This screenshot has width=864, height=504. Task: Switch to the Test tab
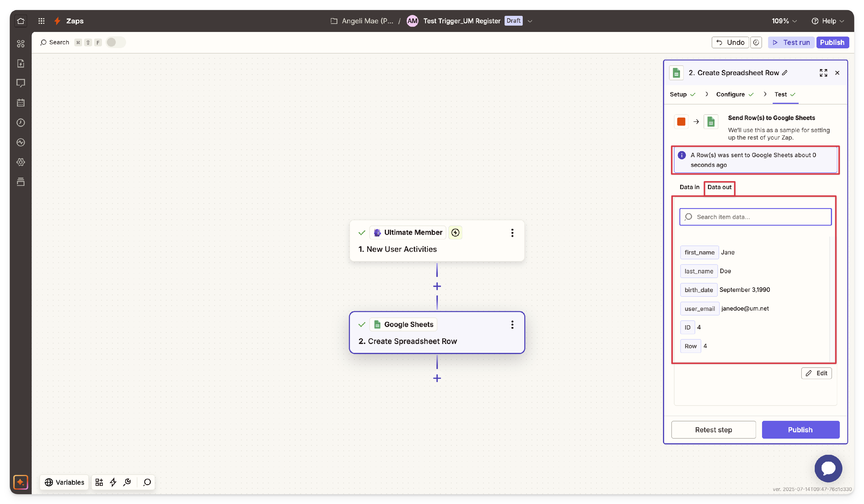[785, 94]
